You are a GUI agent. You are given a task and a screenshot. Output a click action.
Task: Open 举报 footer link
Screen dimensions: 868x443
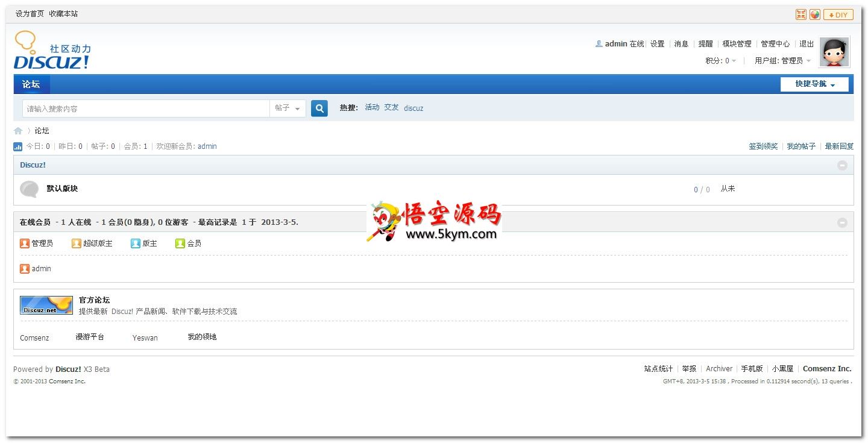coord(689,369)
